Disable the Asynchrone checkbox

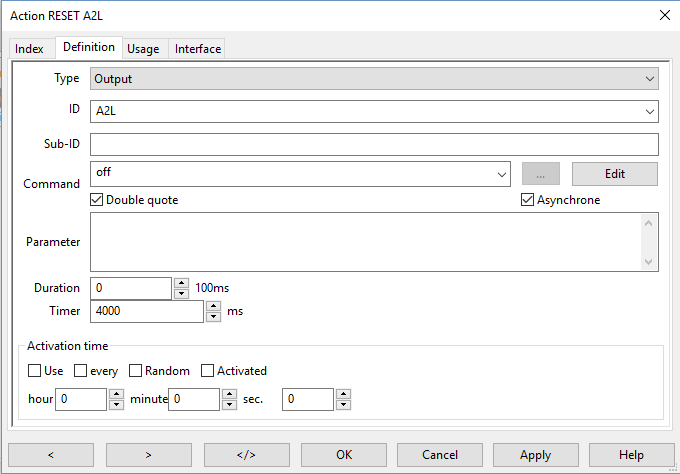point(528,200)
